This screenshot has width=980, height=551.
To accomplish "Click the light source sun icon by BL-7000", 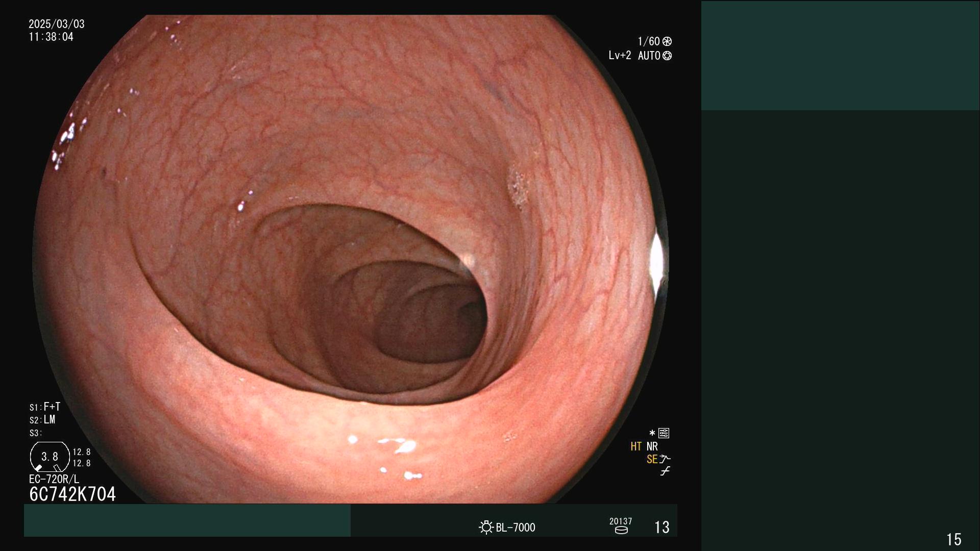I will pos(486,527).
